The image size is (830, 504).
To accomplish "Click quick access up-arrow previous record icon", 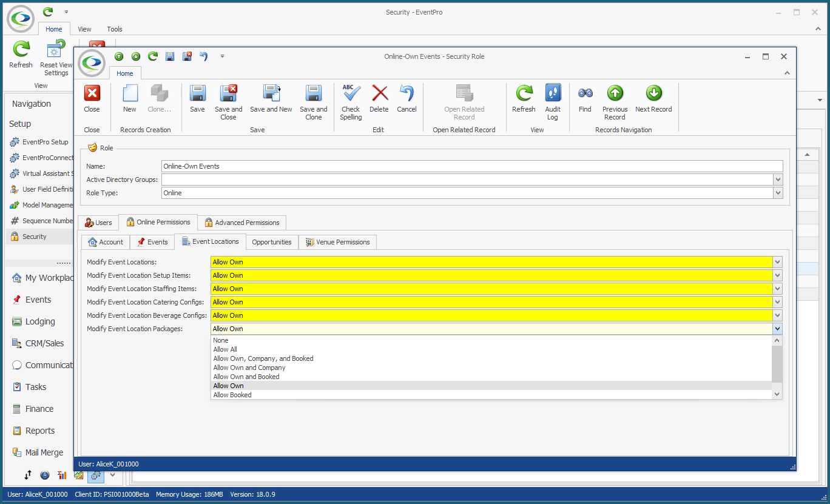I will point(119,56).
